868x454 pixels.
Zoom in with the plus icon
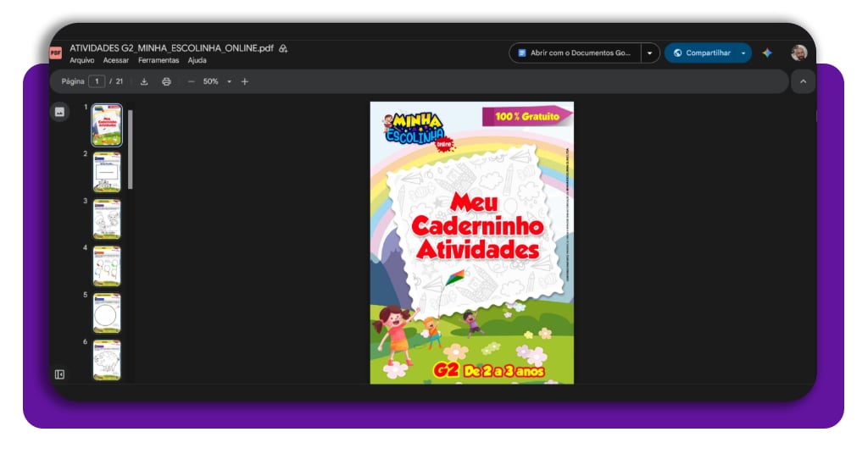(245, 81)
